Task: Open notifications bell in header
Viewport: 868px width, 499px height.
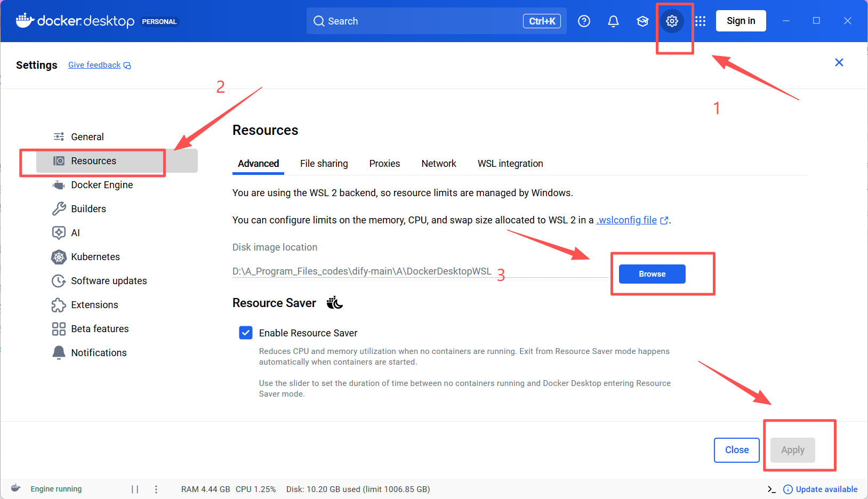Action: coord(613,21)
